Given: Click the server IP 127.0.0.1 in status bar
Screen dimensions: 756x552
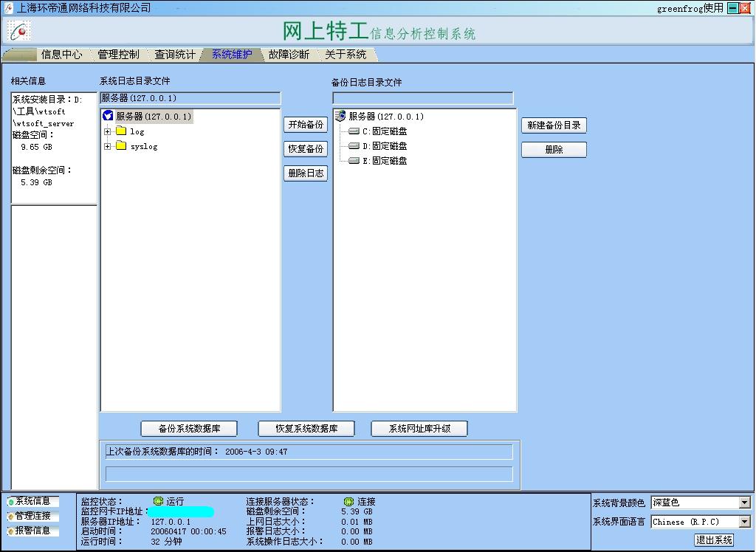Looking at the screenshot, I should pyautogui.click(x=171, y=522).
